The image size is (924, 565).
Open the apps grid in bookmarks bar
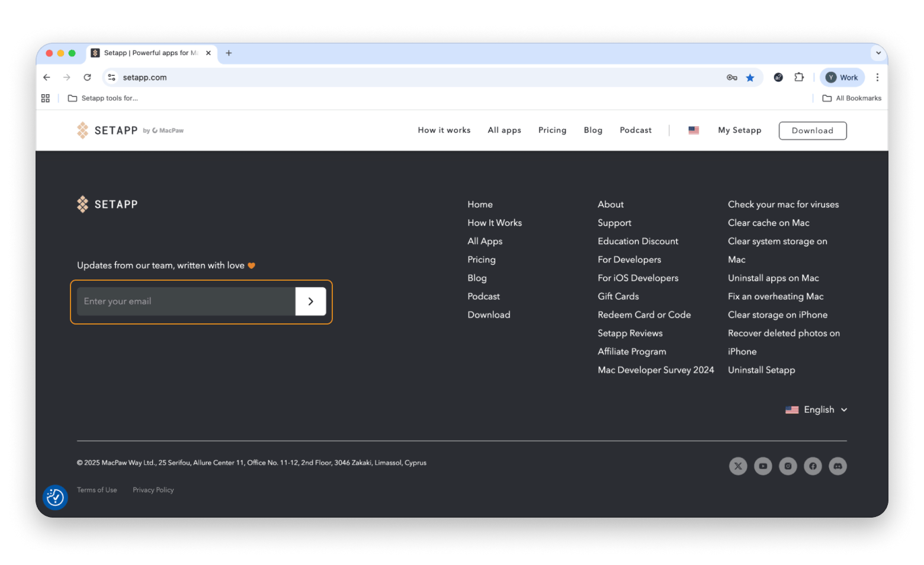coord(46,98)
